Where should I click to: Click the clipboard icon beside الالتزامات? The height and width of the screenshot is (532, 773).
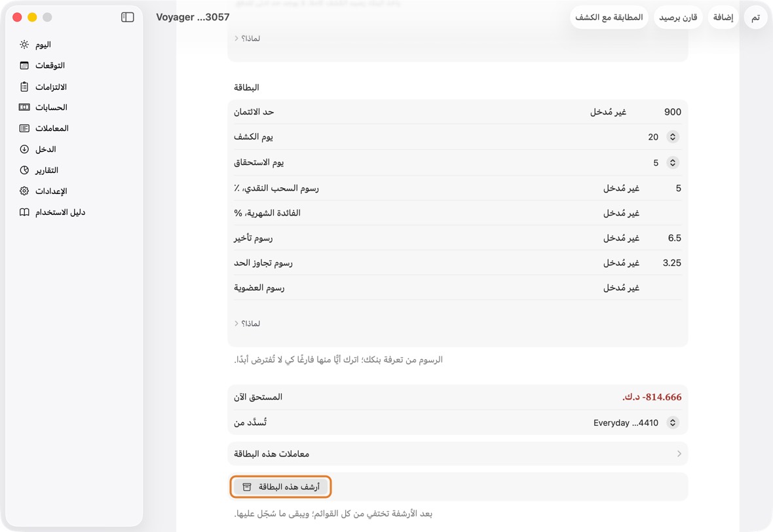[24, 86]
